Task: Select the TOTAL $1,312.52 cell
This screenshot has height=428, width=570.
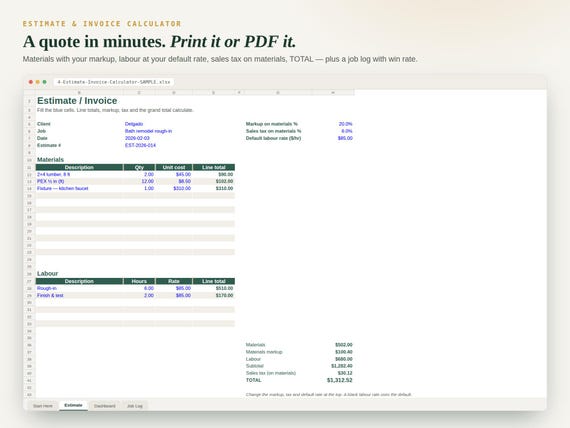Action: [340, 380]
